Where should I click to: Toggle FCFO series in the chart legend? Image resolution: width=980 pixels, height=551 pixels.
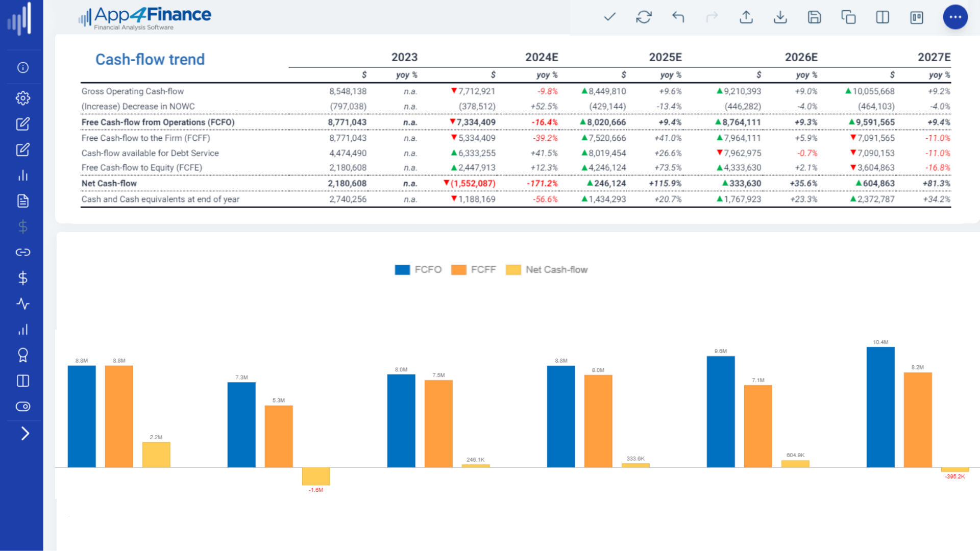[x=418, y=269]
